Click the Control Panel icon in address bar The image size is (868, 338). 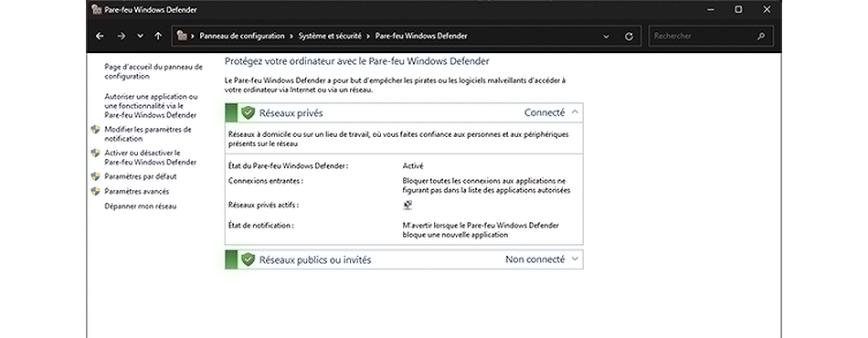pos(182,36)
